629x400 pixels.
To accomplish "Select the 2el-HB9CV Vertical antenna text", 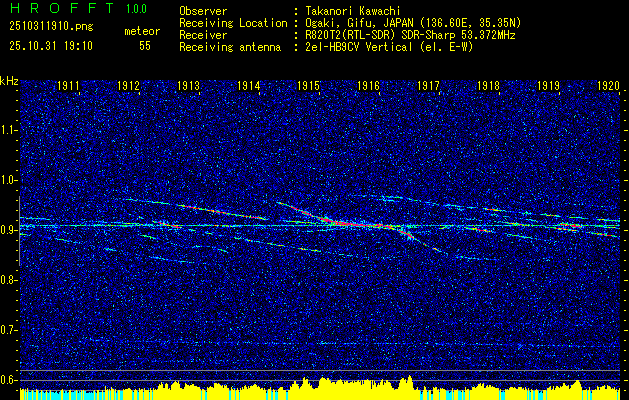I will click(x=388, y=47).
